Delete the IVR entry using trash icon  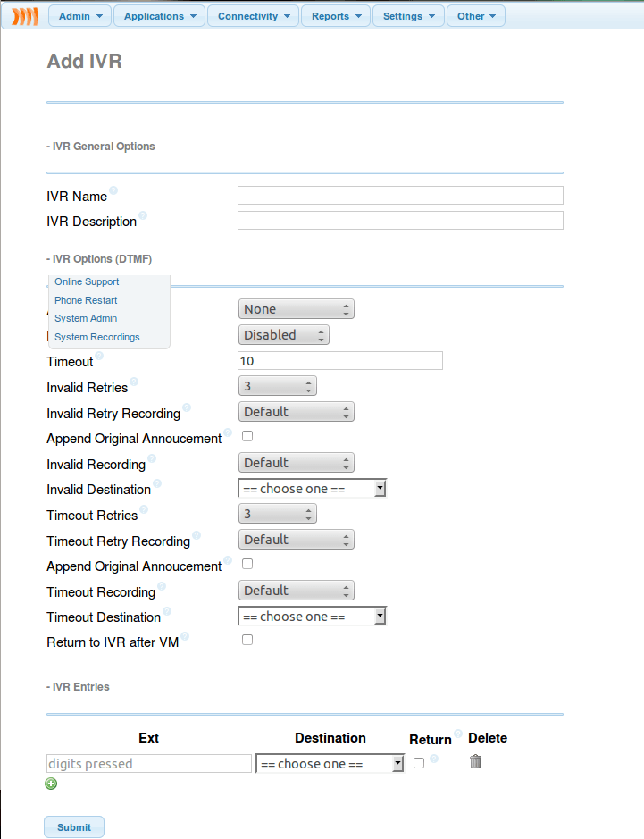tap(475, 762)
